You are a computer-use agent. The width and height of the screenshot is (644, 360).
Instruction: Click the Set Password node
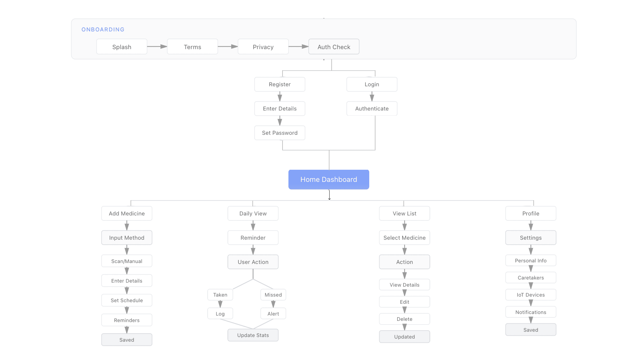280,133
